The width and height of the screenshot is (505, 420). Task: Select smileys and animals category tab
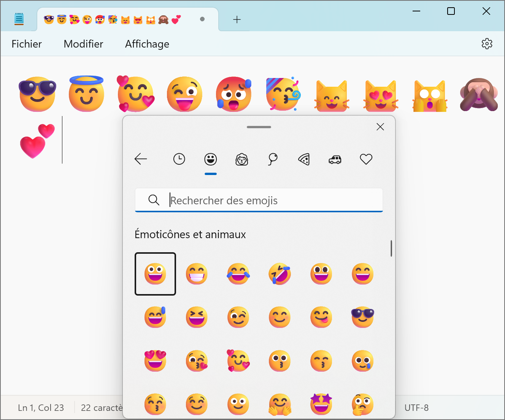(210, 159)
